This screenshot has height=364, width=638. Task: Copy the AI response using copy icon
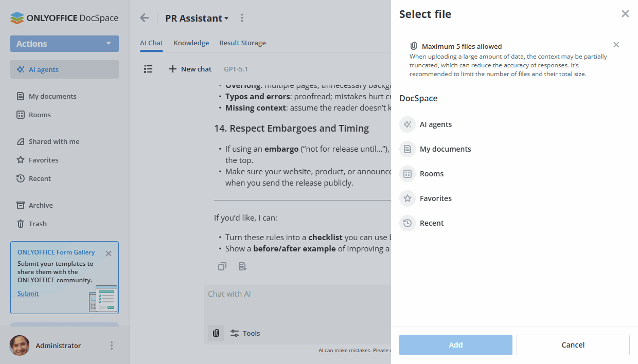coord(222,266)
